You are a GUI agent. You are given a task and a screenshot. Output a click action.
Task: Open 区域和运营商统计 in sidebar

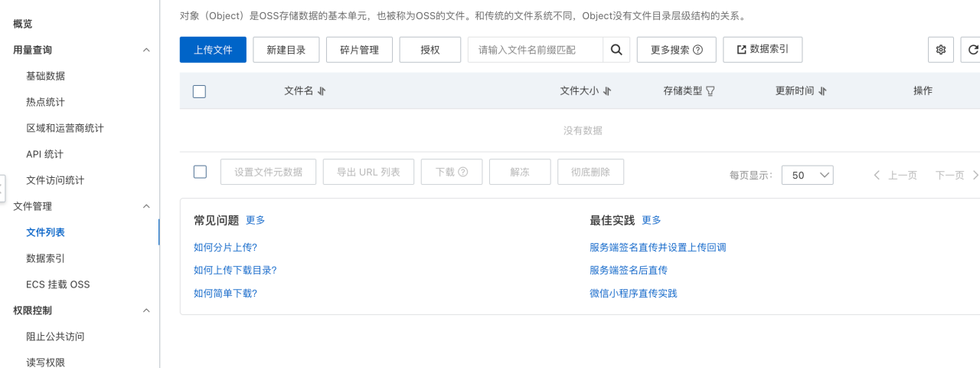(x=65, y=128)
